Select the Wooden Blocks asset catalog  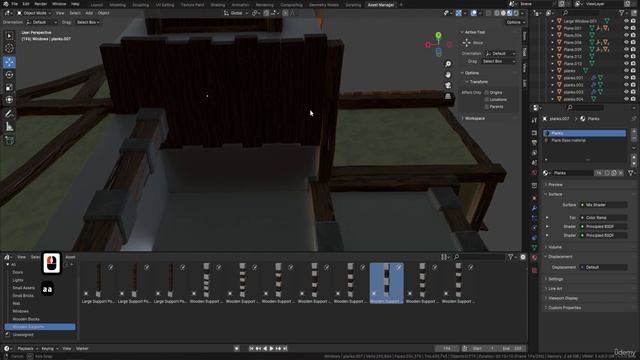(x=26, y=319)
